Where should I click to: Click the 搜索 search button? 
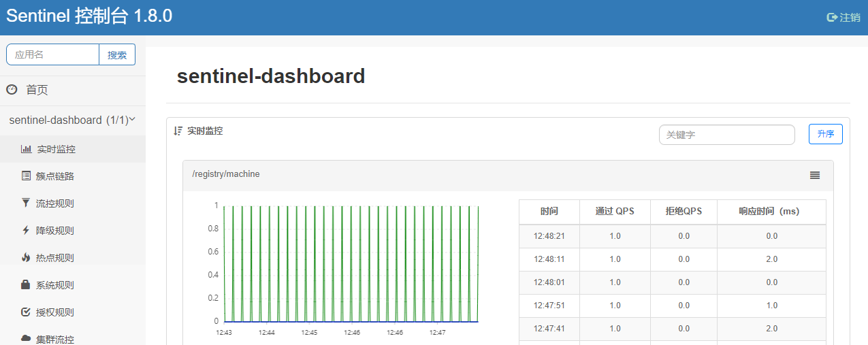pyautogui.click(x=117, y=54)
